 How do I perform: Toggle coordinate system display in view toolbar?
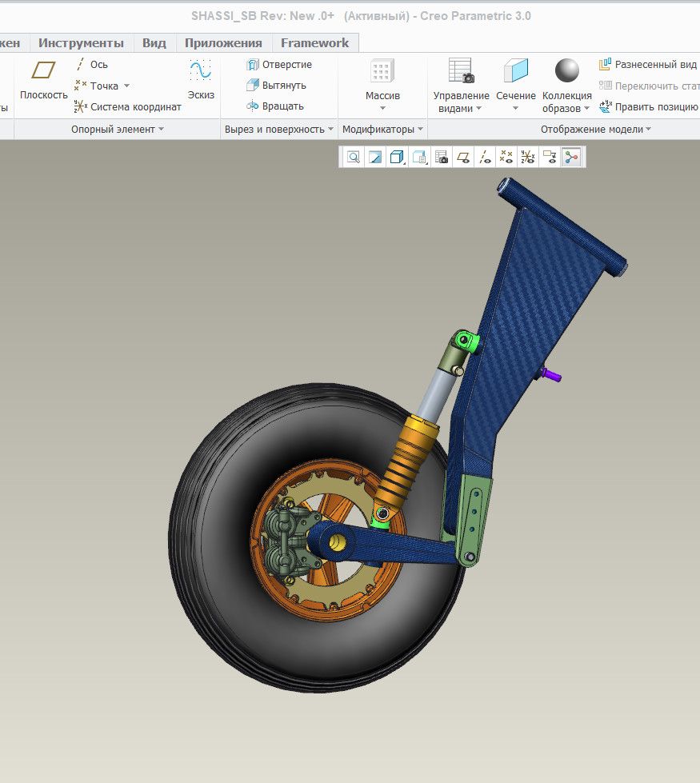pos(527,158)
